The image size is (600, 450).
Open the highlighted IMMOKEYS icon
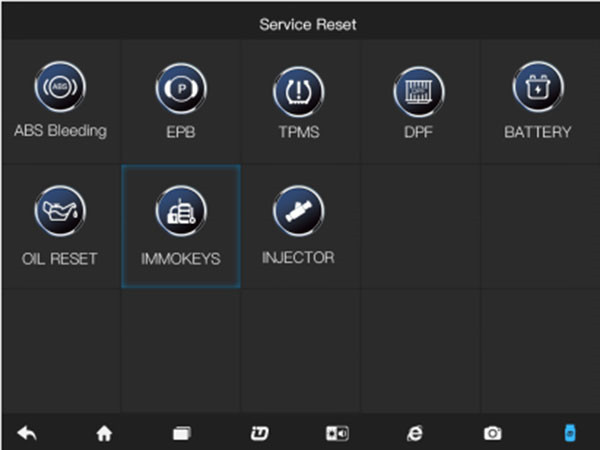tap(181, 211)
